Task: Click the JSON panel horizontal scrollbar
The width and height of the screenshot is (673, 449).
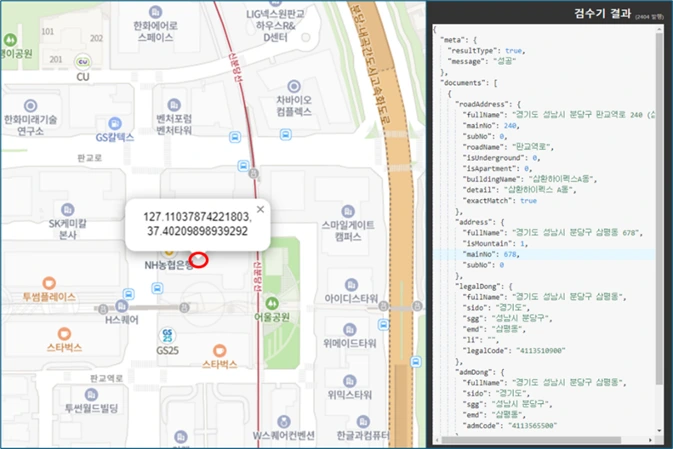Action: click(x=531, y=440)
